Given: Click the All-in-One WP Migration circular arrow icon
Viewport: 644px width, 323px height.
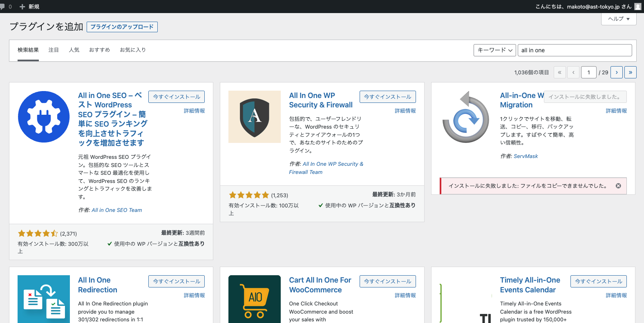Looking at the screenshot, I should point(466,117).
